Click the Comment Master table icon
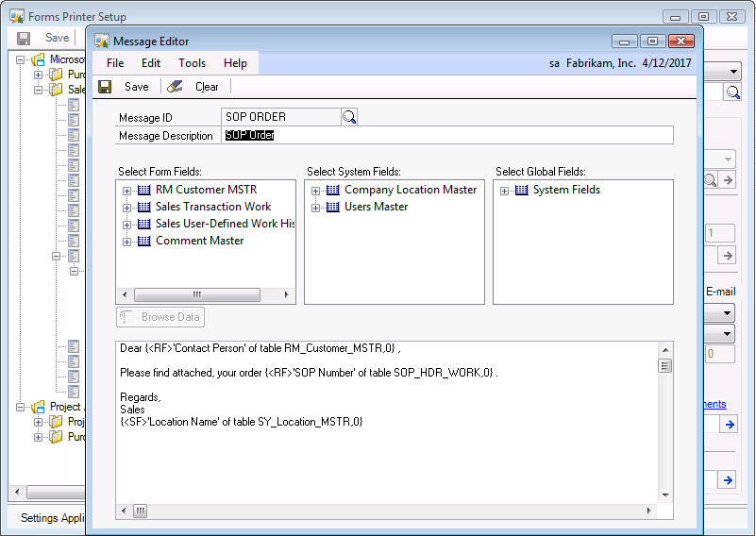This screenshot has width=756, height=536. (x=144, y=241)
